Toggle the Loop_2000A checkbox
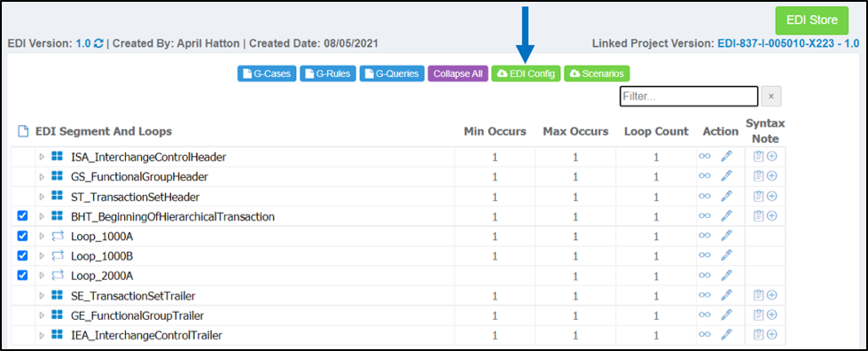 point(23,275)
